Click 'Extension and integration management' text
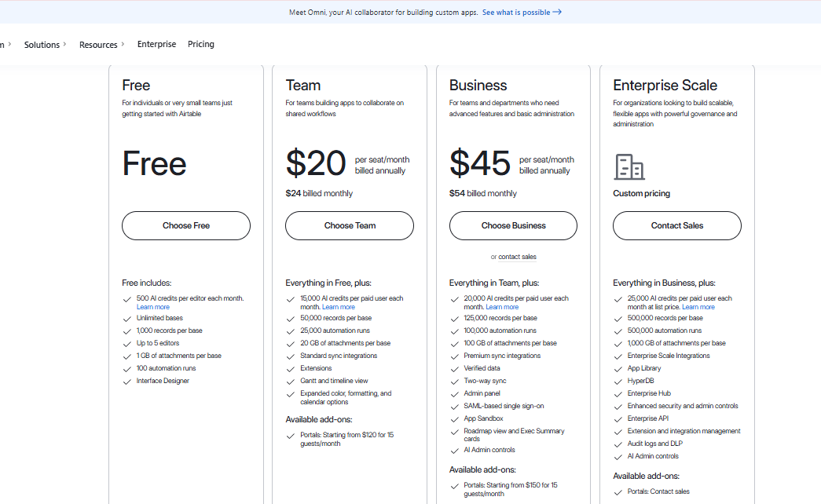This screenshot has height=504, width=821. (x=684, y=431)
